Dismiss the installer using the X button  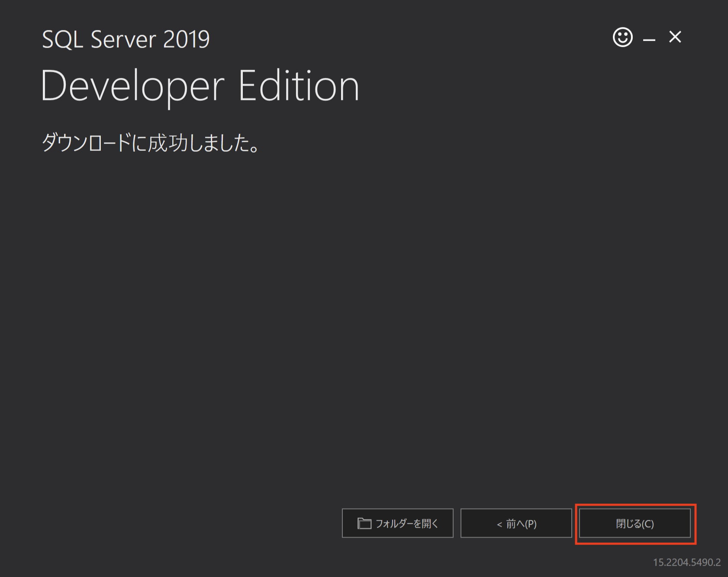point(675,38)
